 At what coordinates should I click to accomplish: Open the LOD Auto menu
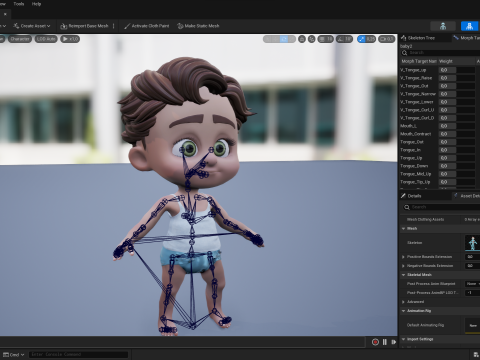click(x=46, y=39)
